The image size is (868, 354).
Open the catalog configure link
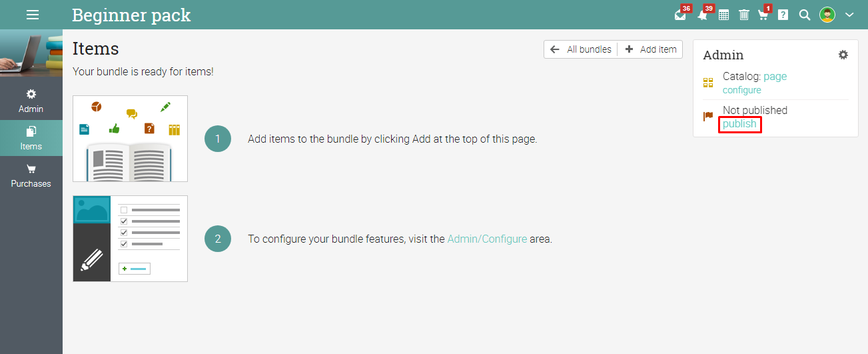[741, 90]
